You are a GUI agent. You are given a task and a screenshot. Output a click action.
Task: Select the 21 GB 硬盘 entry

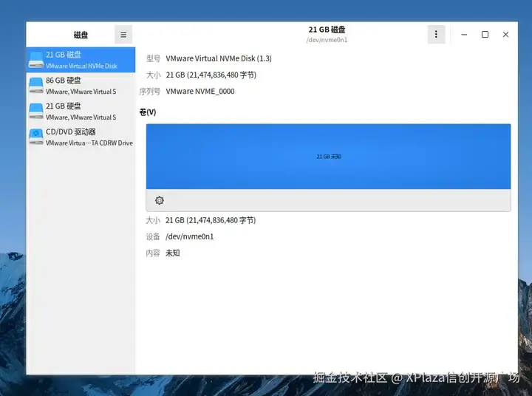(x=81, y=112)
